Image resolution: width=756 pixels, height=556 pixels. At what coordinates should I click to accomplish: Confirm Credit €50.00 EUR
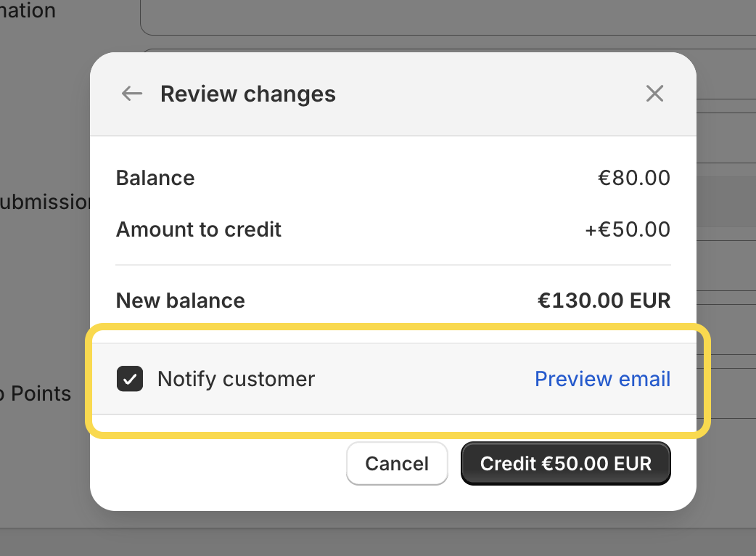(565, 463)
